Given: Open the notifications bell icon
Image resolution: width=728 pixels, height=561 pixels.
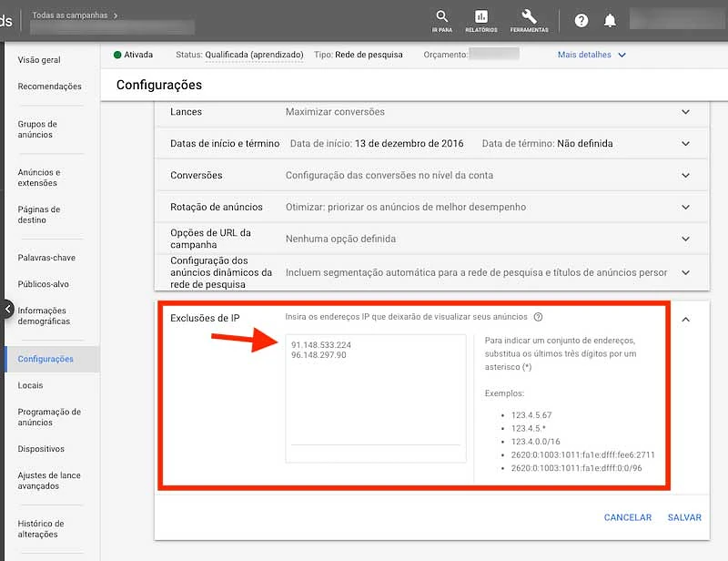Looking at the screenshot, I should click(x=610, y=20).
